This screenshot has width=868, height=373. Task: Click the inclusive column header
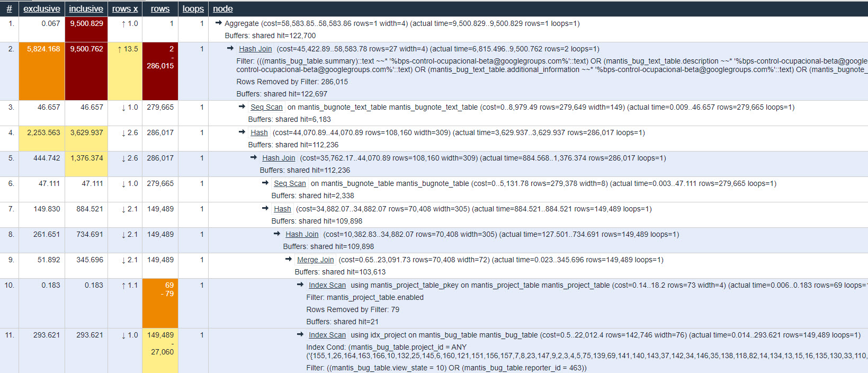(x=86, y=8)
